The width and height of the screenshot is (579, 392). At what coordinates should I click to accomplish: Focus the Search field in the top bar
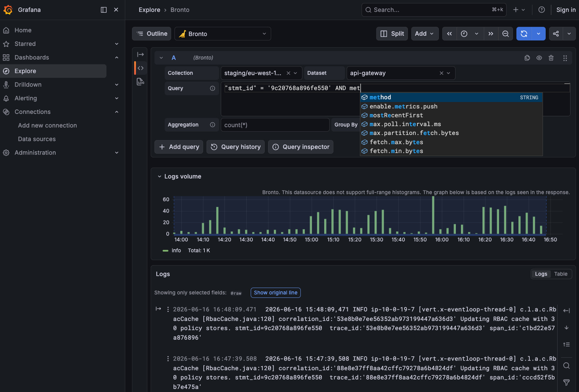tap(434, 10)
